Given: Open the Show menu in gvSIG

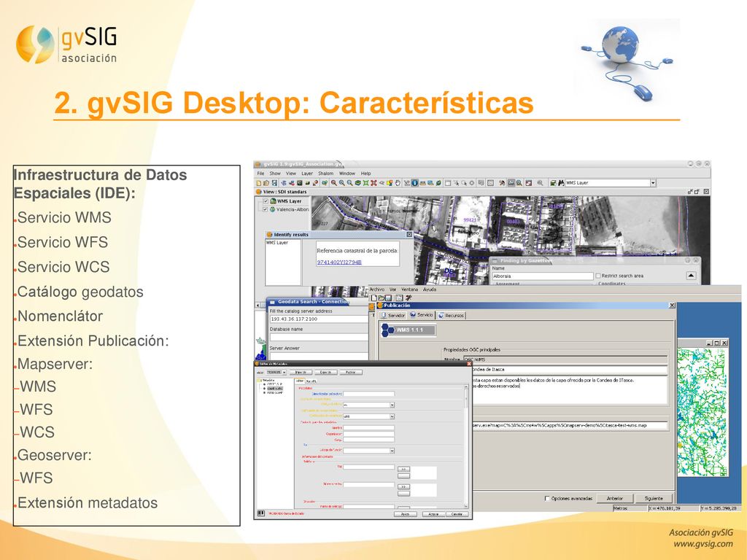Looking at the screenshot, I should pos(275,174).
